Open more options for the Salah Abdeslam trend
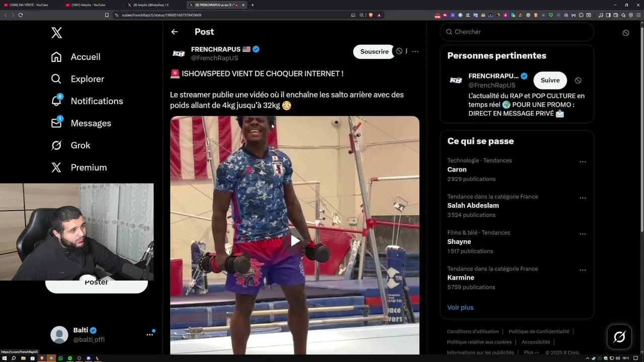 point(583,198)
